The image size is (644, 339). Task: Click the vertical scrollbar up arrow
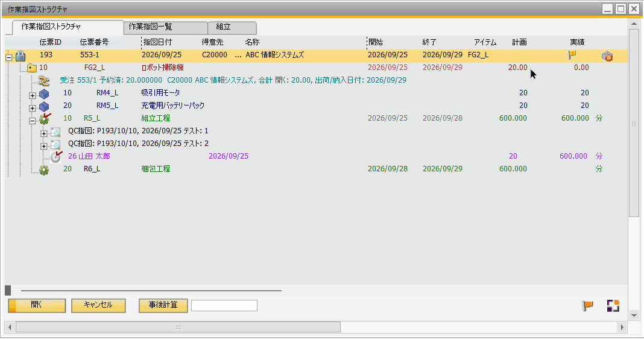tap(634, 24)
